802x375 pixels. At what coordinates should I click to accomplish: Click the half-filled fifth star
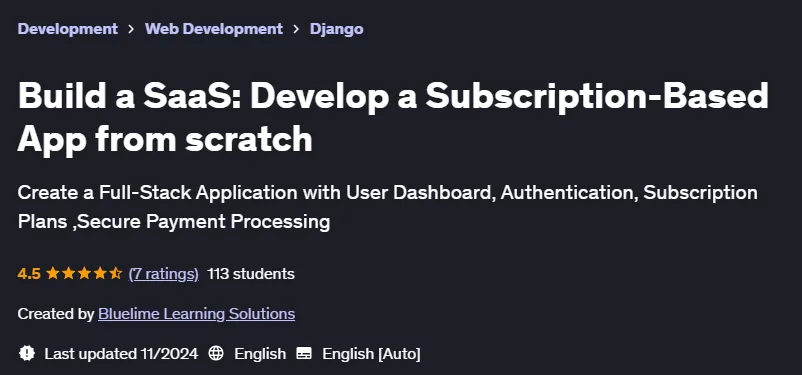(x=116, y=274)
